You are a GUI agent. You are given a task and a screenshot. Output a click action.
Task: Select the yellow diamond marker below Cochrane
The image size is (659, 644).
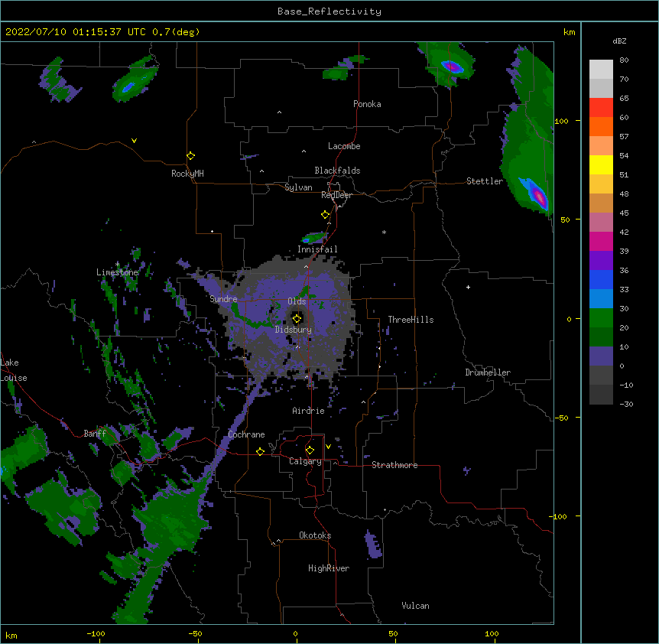(260, 451)
